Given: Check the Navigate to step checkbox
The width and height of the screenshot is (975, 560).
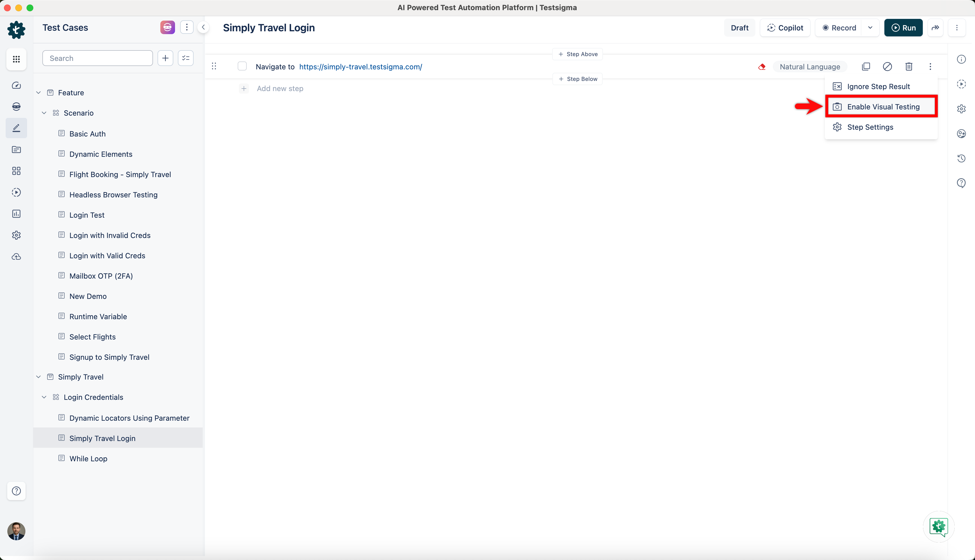Looking at the screenshot, I should coord(242,66).
